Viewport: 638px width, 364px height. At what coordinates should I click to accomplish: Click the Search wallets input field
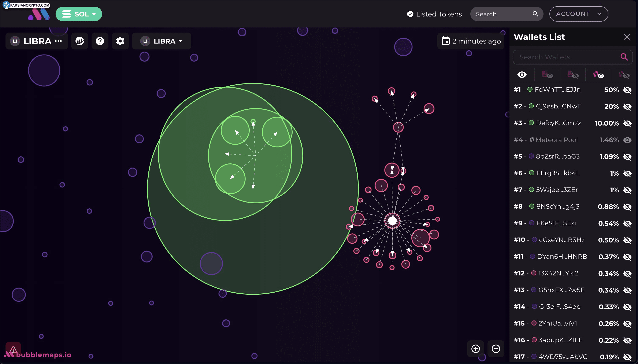567,57
